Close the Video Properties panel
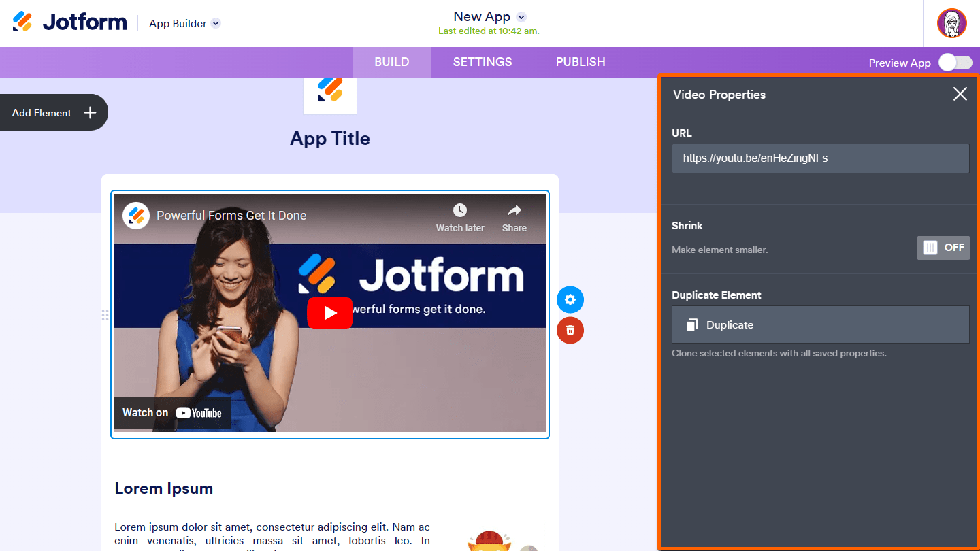Image resolution: width=980 pixels, height=551 pixels. (x=960, y=94)
